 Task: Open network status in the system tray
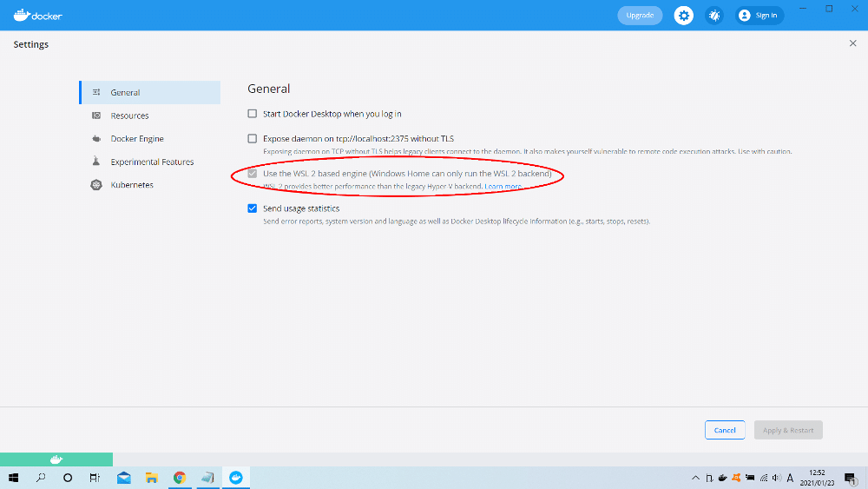tap(763, 478)
